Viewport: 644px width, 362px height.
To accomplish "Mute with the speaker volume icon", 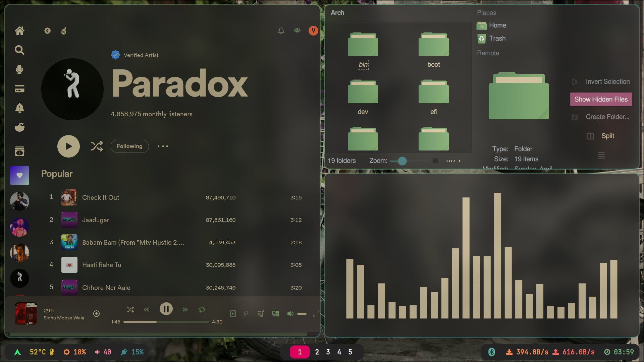I will click(x=290, y=314).
